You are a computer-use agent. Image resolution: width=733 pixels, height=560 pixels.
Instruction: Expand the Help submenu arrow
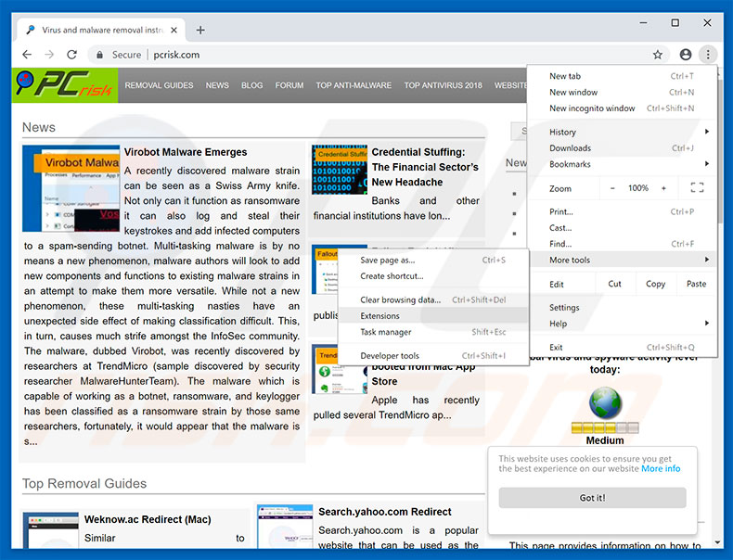[x=707, y=324]
